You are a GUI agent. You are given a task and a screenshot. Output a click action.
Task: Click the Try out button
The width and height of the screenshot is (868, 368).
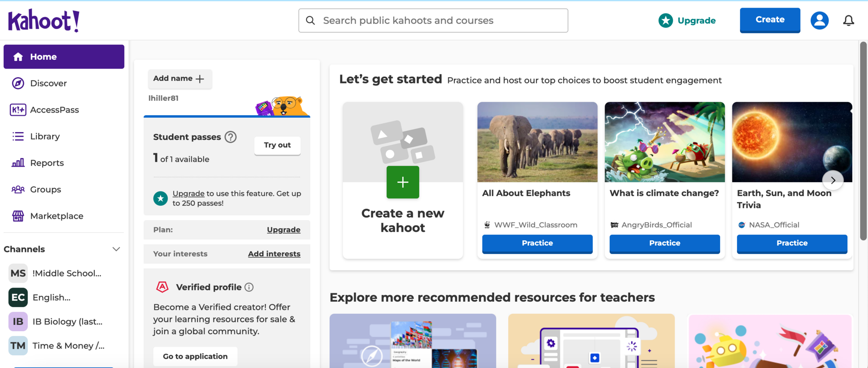[277, 145]
